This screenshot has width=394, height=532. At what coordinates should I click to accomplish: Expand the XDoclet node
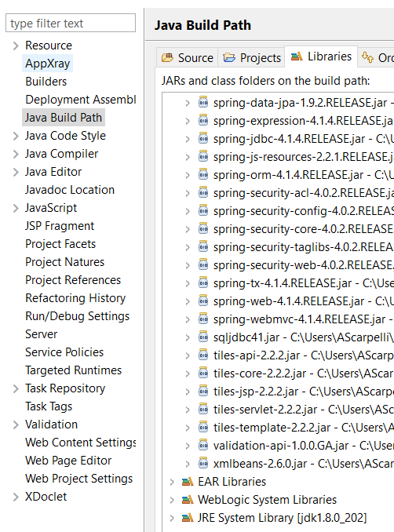click(x=16, y=497)
